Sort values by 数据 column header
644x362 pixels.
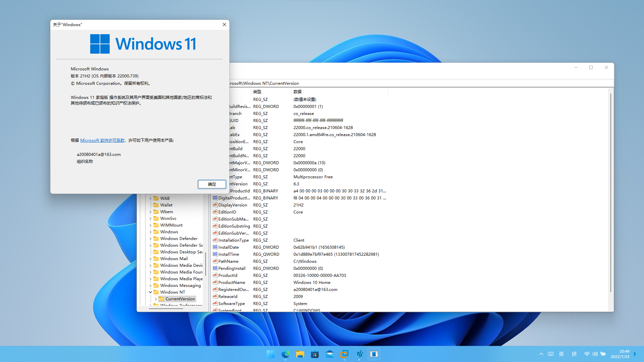click(x=339, y=92)
